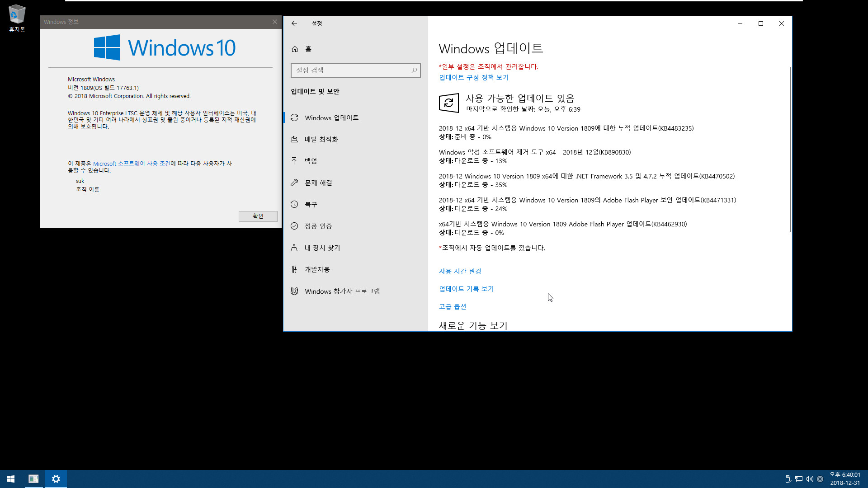Open the taskbar clock and date
The width and height of the screenshot is (868, 488).
pyautogui.click(x=844, y=479)
